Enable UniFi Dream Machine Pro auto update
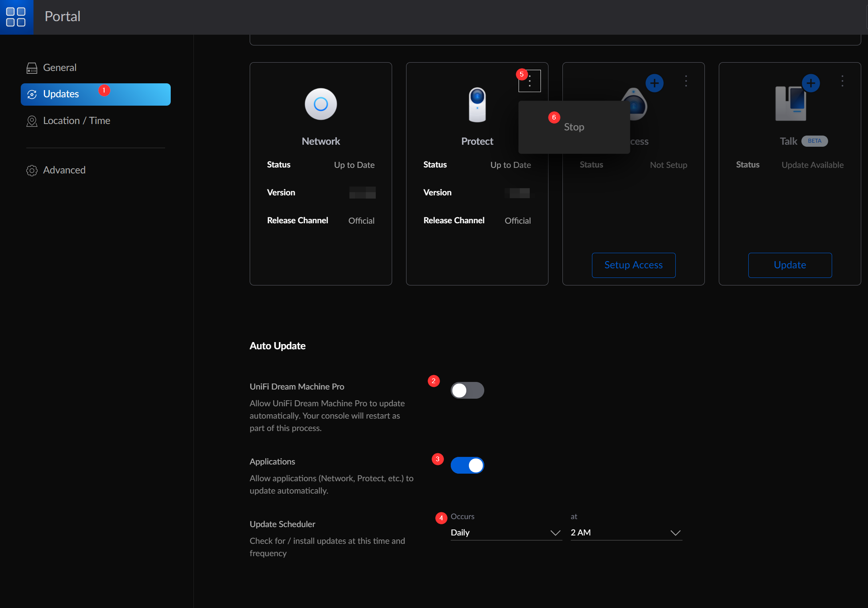Image resolution: width=868 pixels, height=608 pixels. click(x=467, y=390)
